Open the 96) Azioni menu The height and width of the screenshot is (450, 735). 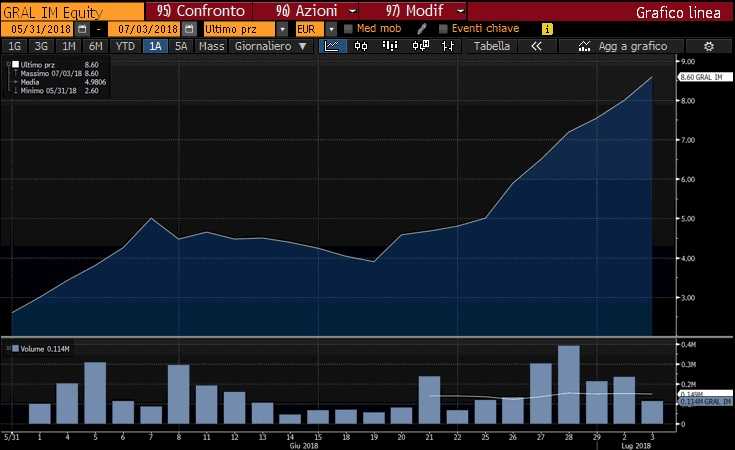pos(307,10)
